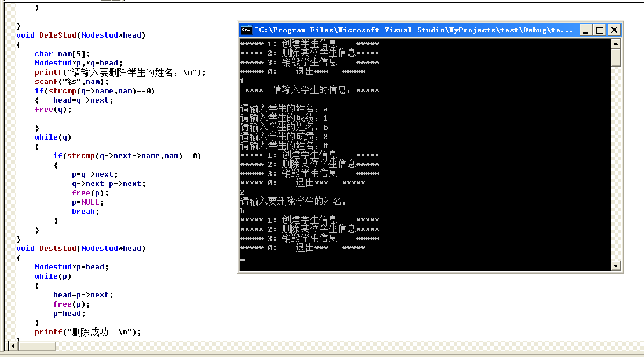Click the first '1: 创建学生信息' menu line in console
This screenshot has height=357, width=644.
310,43
